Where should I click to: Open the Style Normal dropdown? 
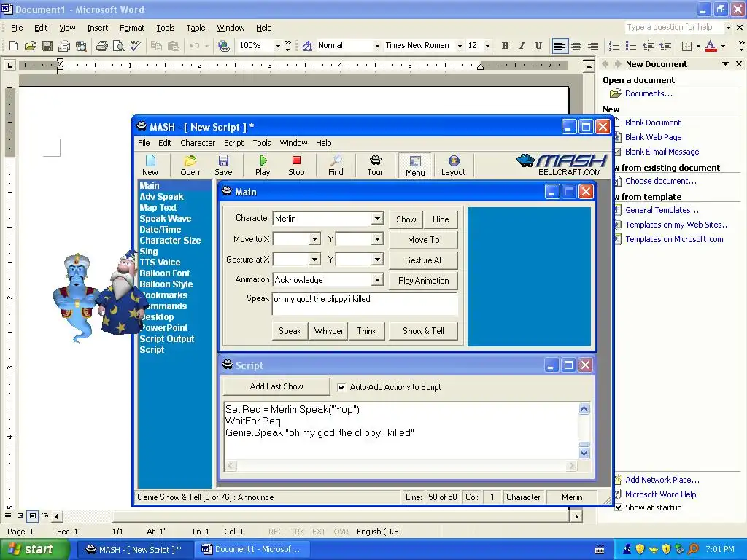[377, 46]
